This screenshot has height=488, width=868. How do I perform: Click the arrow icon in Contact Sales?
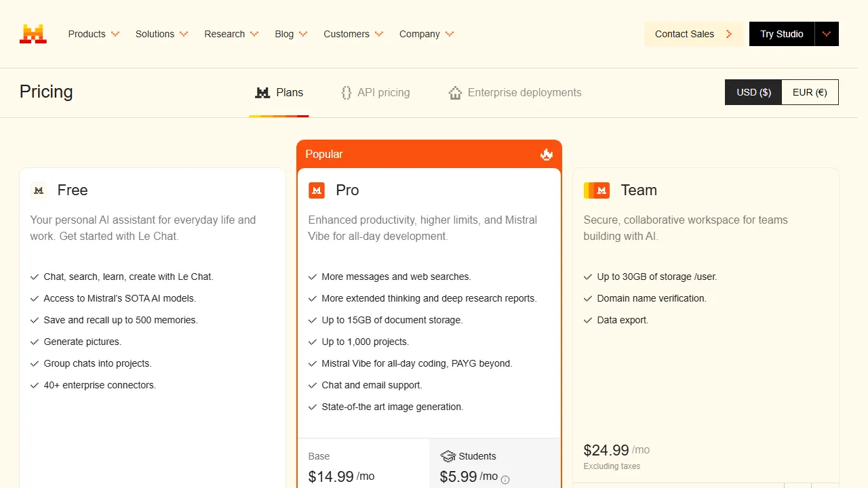pos(729,34)
